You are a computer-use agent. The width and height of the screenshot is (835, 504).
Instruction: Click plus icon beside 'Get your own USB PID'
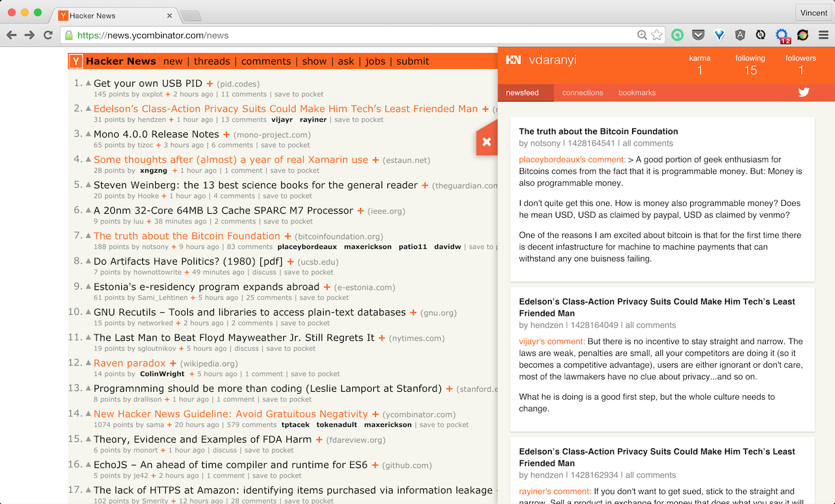209,83
